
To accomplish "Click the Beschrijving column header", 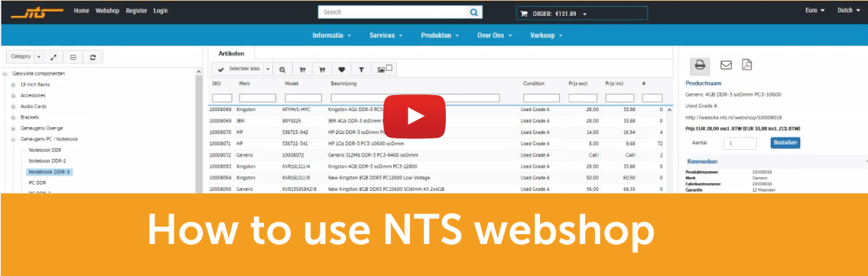I will coord(343,84).
